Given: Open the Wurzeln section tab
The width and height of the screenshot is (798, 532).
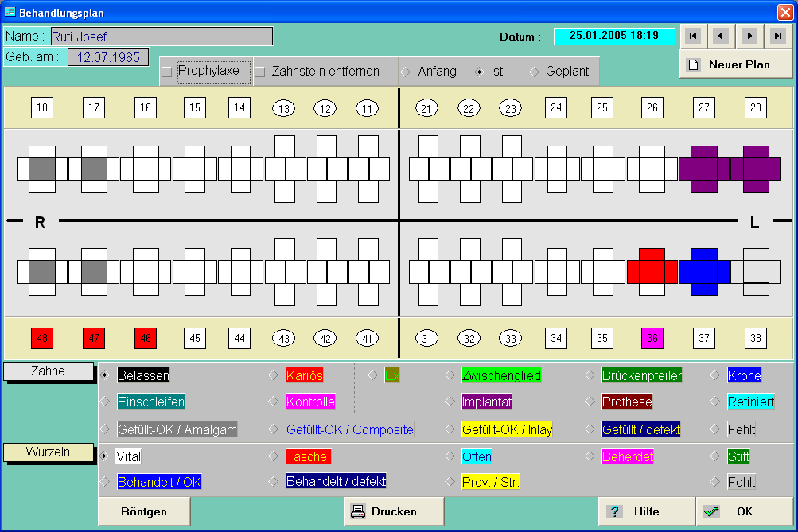Looking at the screenshot, I should (x=48, y=452).
